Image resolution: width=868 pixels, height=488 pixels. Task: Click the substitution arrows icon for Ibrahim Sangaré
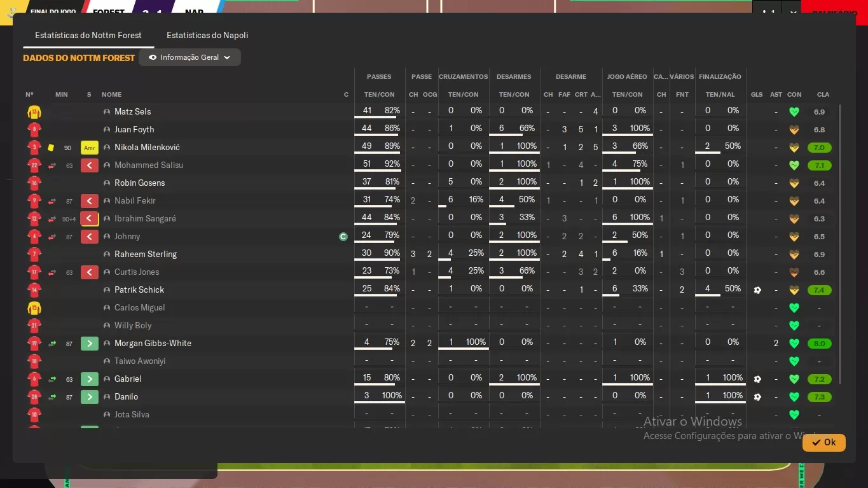point(52,219)
